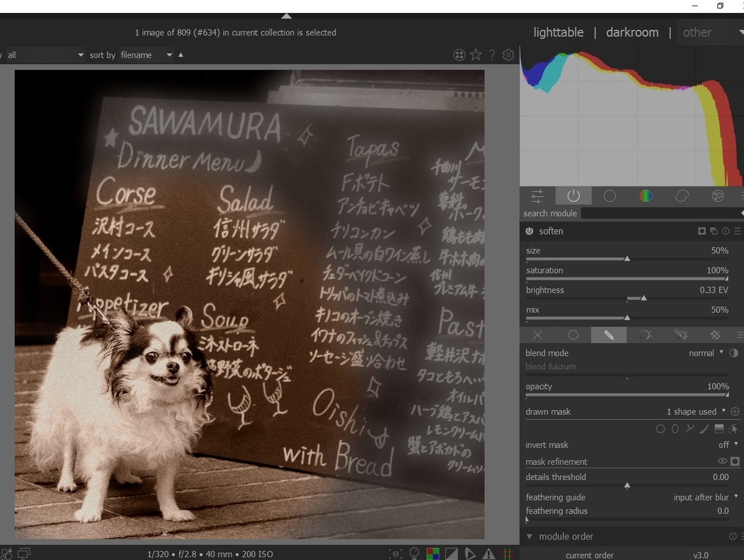
Task: Click the search module input field
Action: 660,213
